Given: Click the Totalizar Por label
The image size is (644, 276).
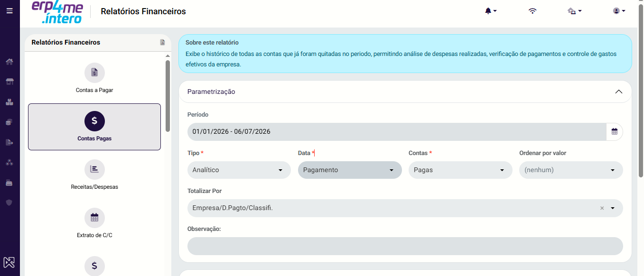Looking at the screenshot, I should (x=205, y=191).
